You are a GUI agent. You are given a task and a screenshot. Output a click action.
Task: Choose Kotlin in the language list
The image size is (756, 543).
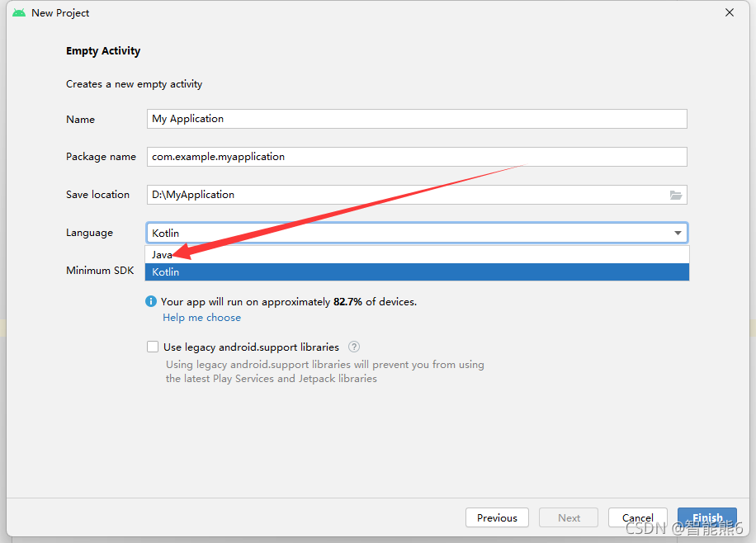(x=417, y=272)
